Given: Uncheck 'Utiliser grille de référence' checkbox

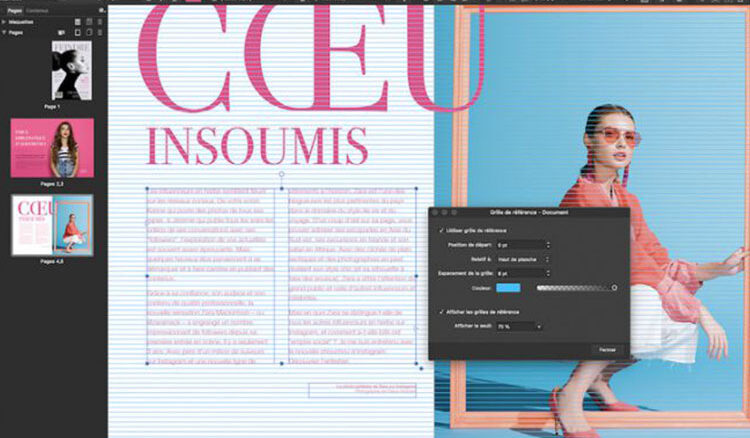Looking at the screenshot, I should tap(441, 231).
